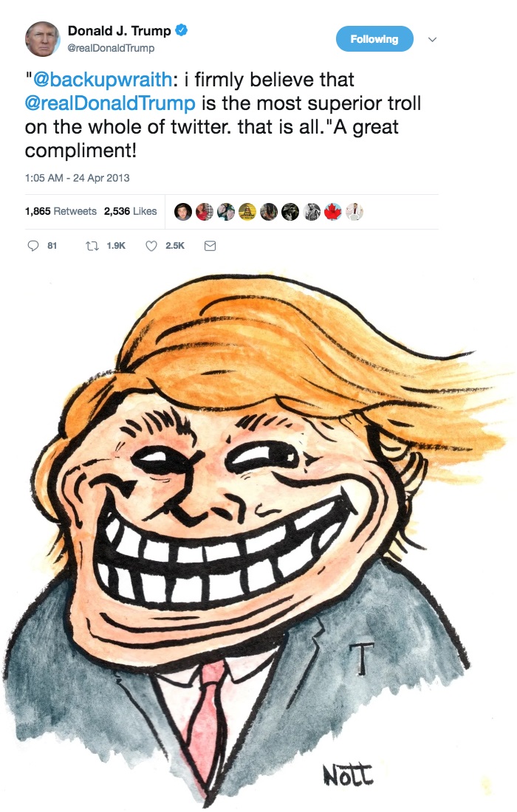Retweet using the arrows icon

[x=92, y=246]
